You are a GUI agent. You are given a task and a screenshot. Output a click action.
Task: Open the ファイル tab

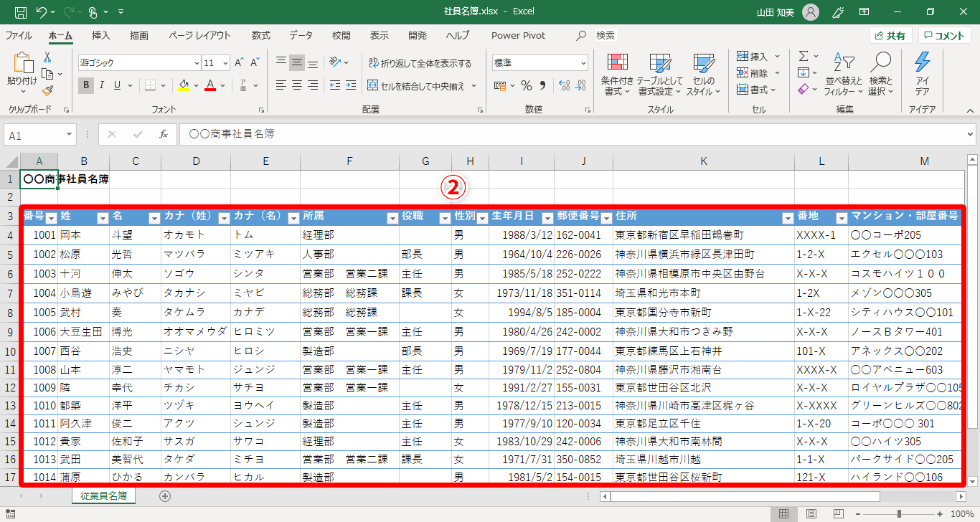[x=19, y=35]
